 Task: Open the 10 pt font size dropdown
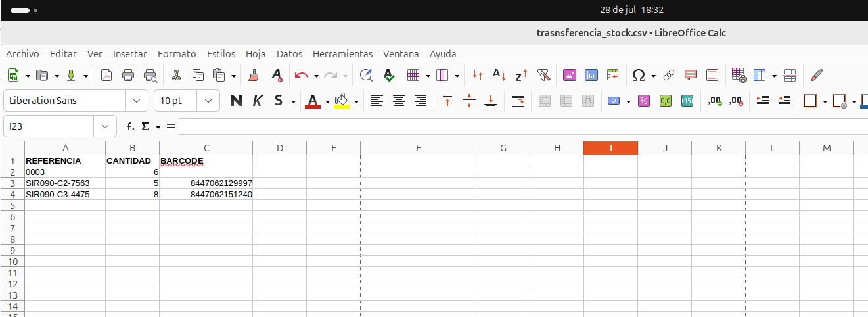[208, 101]
